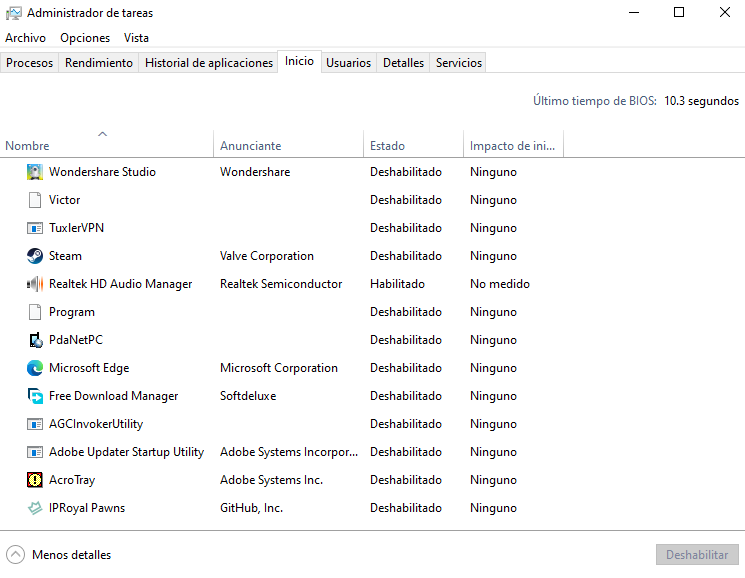Switch to the Detalles tab
The height and width of the screenshot is (578, 745).
403,63
